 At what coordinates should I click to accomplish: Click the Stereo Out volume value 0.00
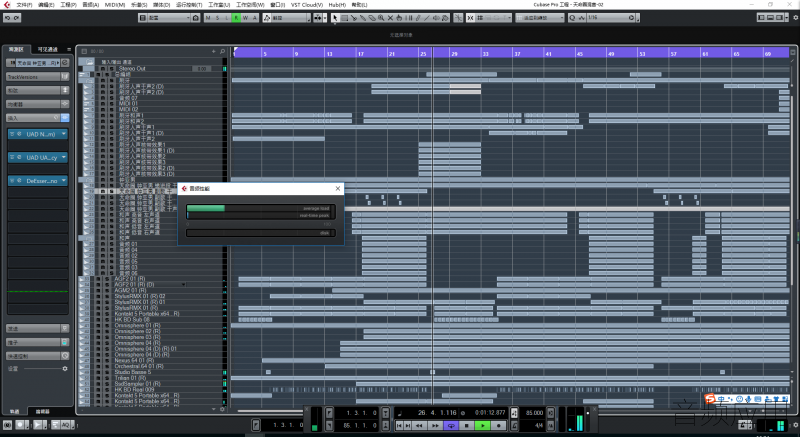[x=202, y=68]
